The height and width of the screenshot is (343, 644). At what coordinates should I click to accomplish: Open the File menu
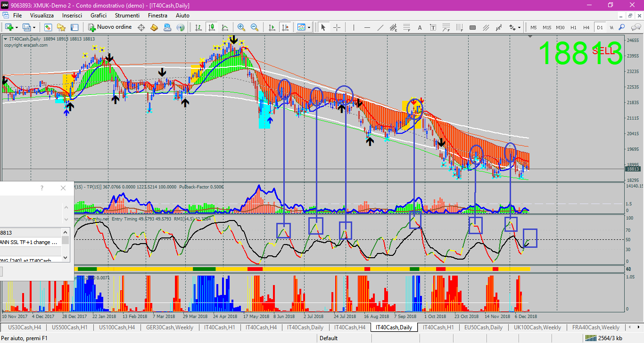tap(17, 16)
